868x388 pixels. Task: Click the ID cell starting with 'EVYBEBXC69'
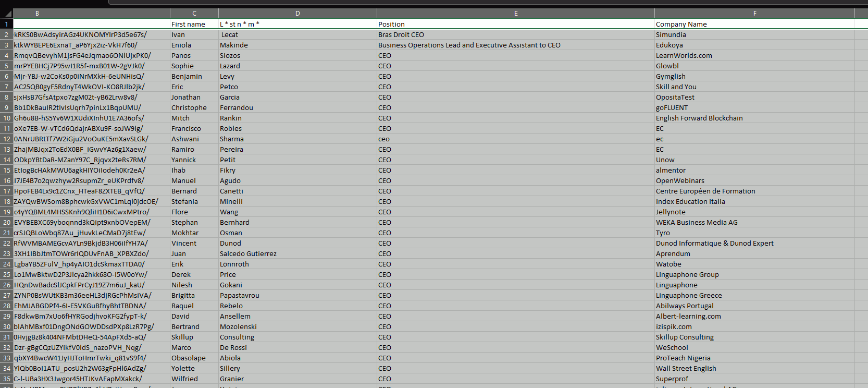coord(91,222)
